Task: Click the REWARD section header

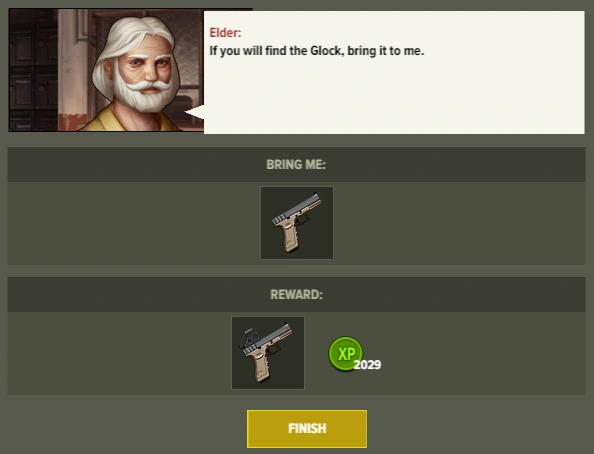Action: [296, 294]
